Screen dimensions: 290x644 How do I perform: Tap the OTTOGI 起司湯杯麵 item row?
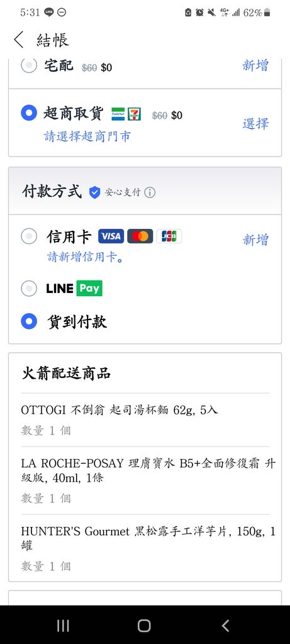pos(145,419)
